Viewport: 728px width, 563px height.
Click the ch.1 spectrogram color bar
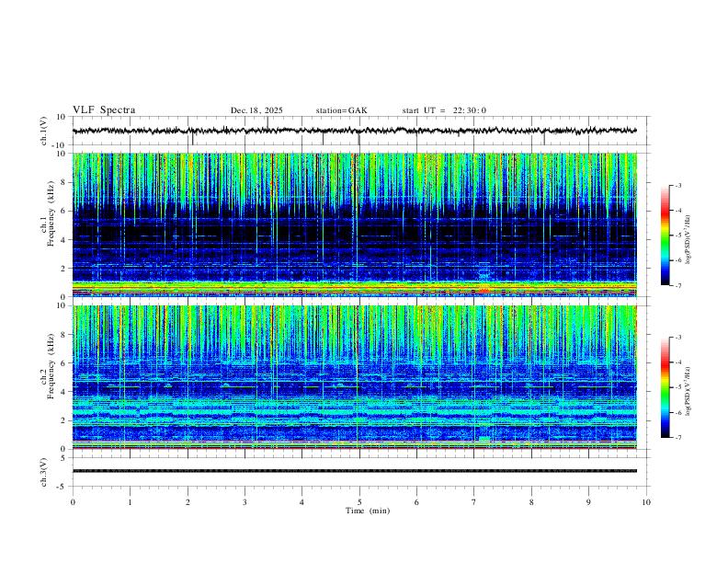(665, 236)
